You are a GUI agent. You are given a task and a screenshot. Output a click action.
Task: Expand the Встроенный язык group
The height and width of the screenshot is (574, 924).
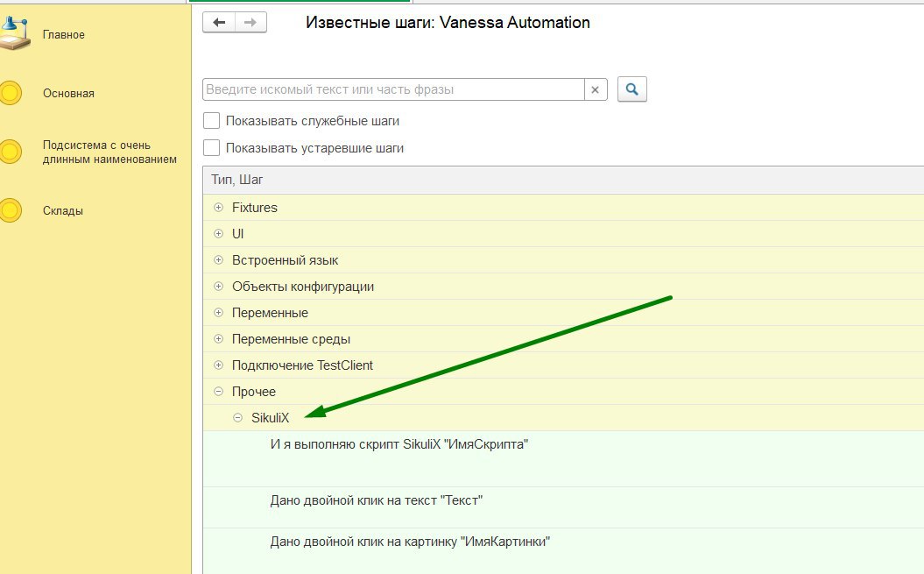coord(219,259)
